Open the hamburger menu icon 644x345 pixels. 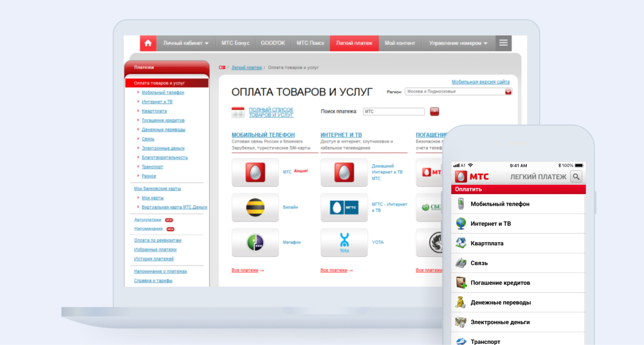[x=503, y=43]
